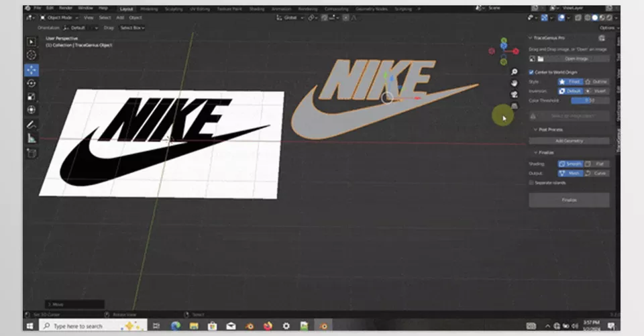Select the 3D Cursor tool
Viewport: 644px width, 336px height.
click(32, 55)
